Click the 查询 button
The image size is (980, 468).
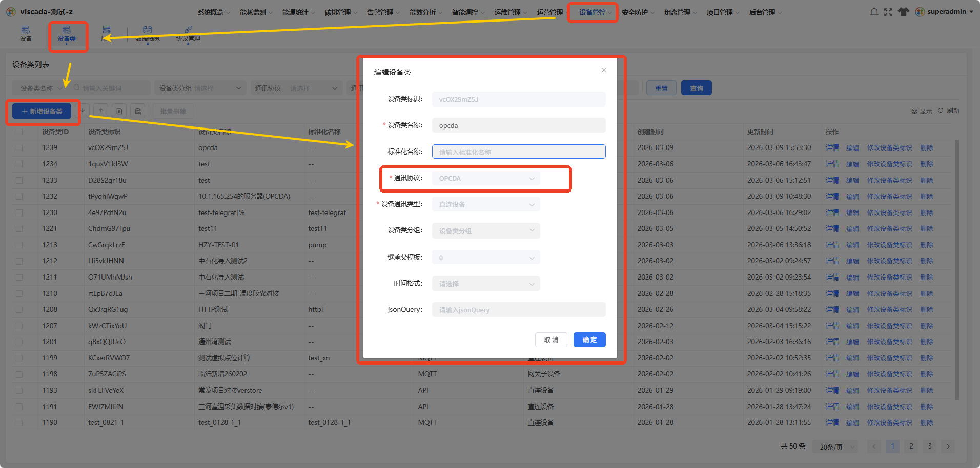696,88
